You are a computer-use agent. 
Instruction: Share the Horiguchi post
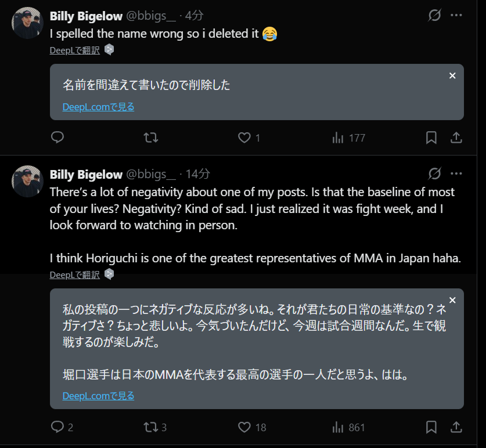(456, 427)
